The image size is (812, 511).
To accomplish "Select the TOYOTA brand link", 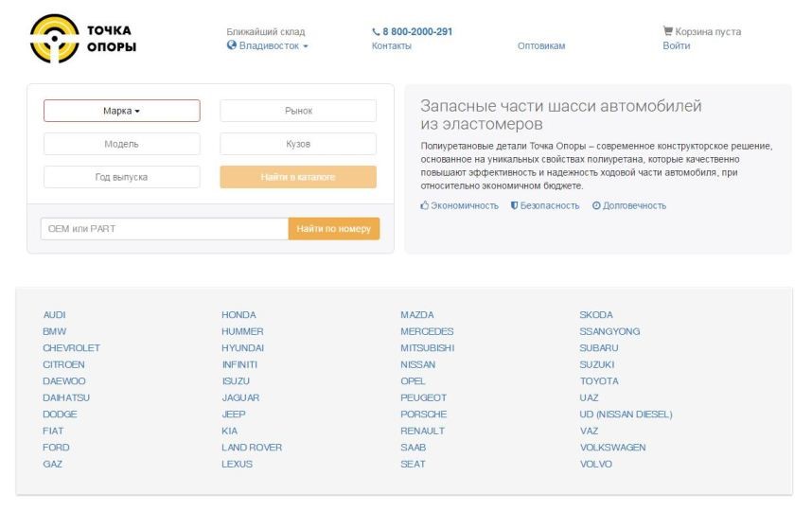I will pyautogui.click(x=599, y=381).
